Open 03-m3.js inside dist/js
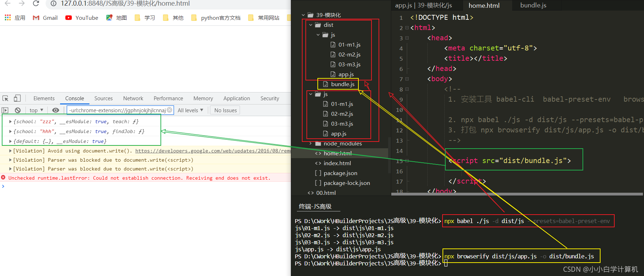This screenshot has height=276, width=644. (345, 64)
